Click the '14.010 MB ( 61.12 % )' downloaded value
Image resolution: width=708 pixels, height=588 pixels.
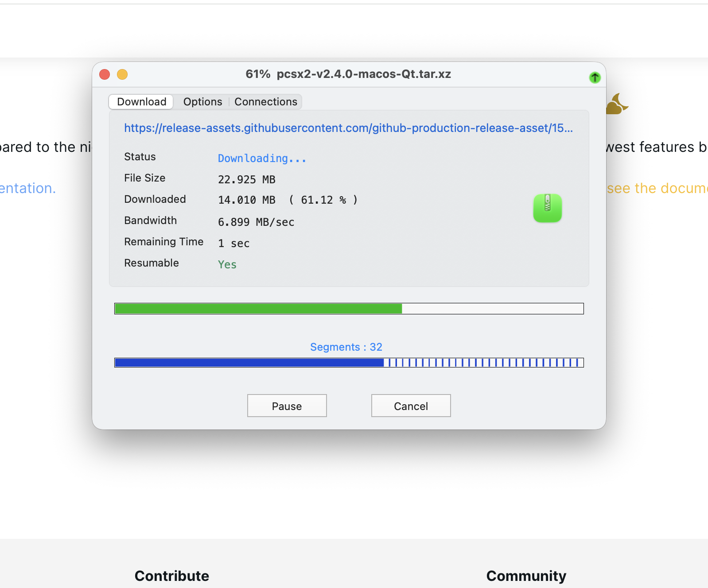[x=288, y=200]
